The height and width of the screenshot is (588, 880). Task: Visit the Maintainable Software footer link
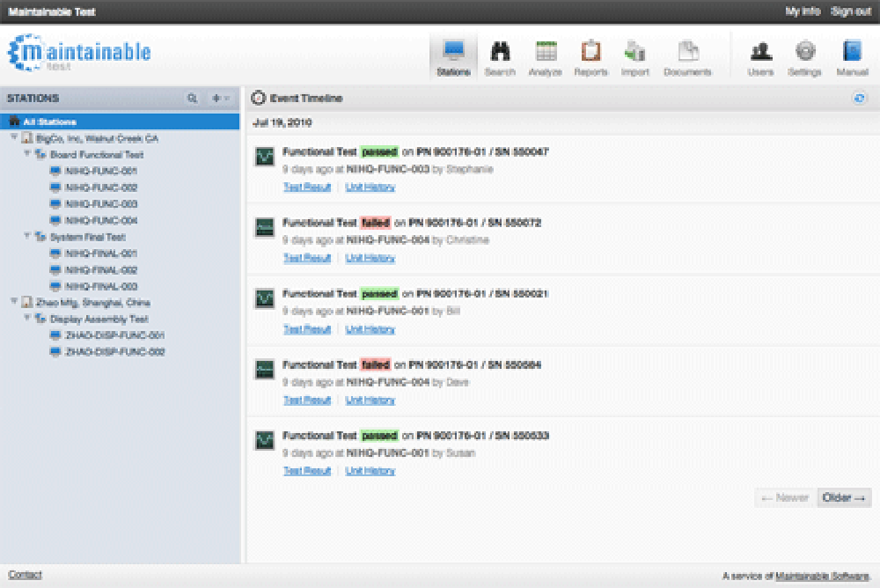[822, 576]
